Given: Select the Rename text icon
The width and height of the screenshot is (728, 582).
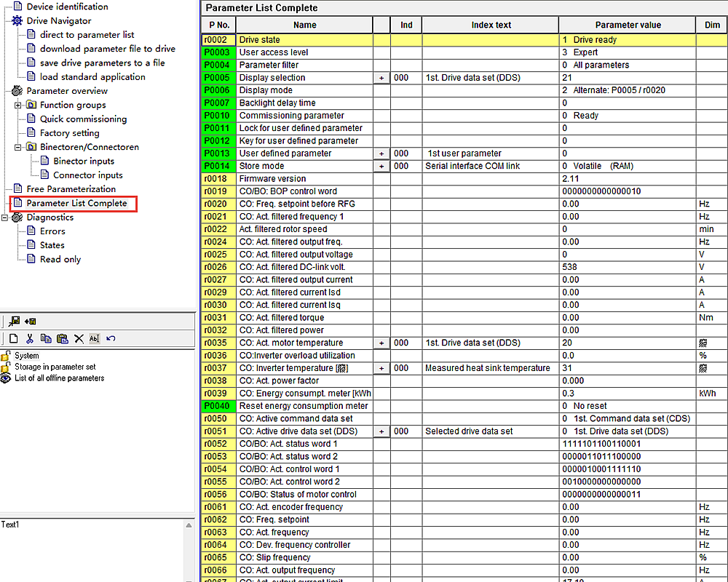Looking at the screenshot, I should [x=94, y=338].
